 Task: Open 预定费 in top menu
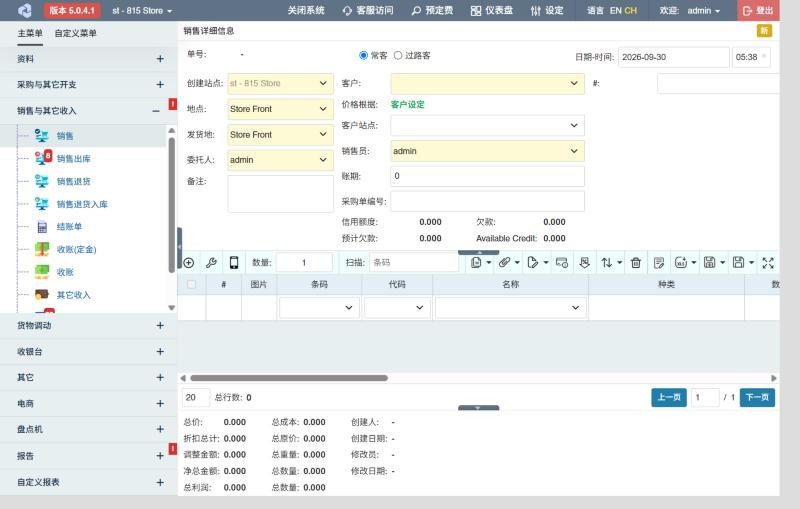click(x=432, y=10)
